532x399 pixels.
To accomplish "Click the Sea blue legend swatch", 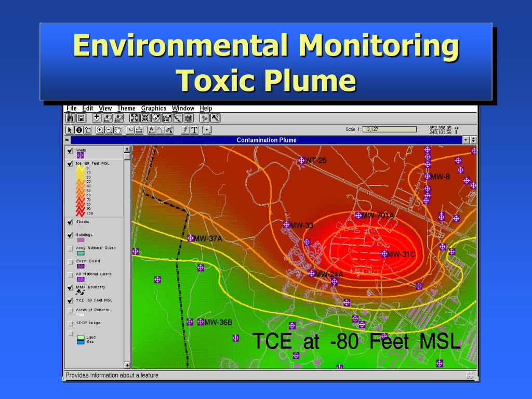I will [81, 342].
